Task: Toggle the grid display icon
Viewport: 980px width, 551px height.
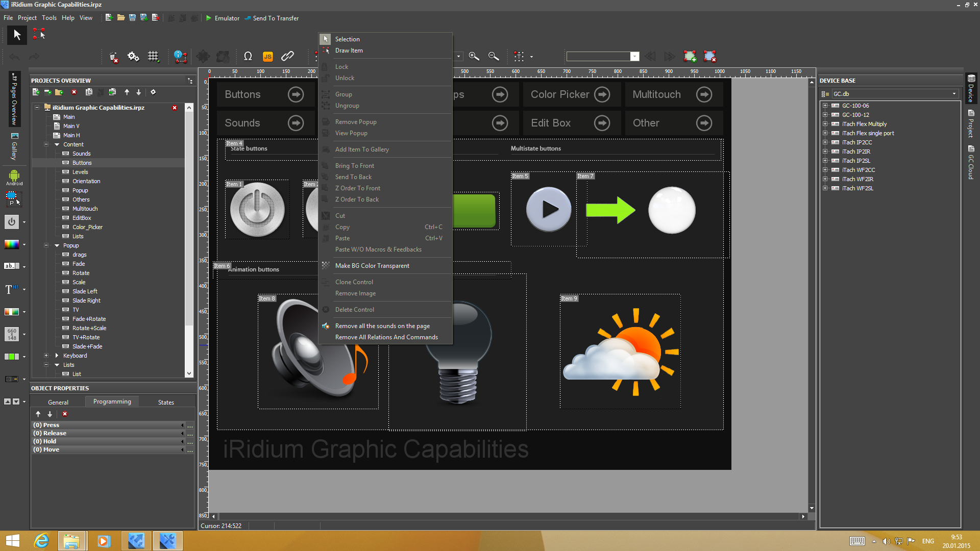Action: tap(153, 57)
